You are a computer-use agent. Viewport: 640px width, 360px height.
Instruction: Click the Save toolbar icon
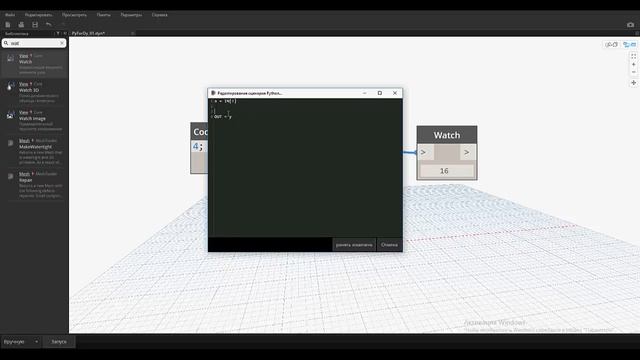(x=35, y=25)
